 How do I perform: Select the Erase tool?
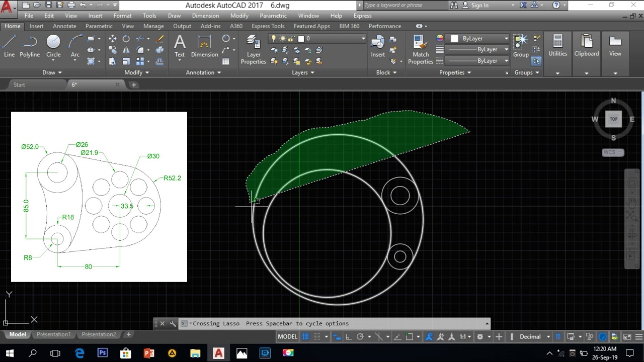click(x=159, y=39)
